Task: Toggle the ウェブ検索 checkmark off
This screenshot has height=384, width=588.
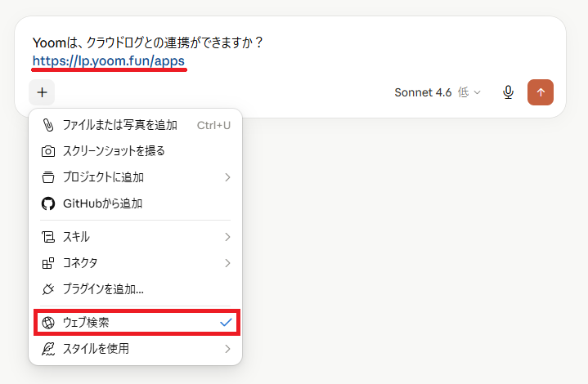Action: coord(226,322)
